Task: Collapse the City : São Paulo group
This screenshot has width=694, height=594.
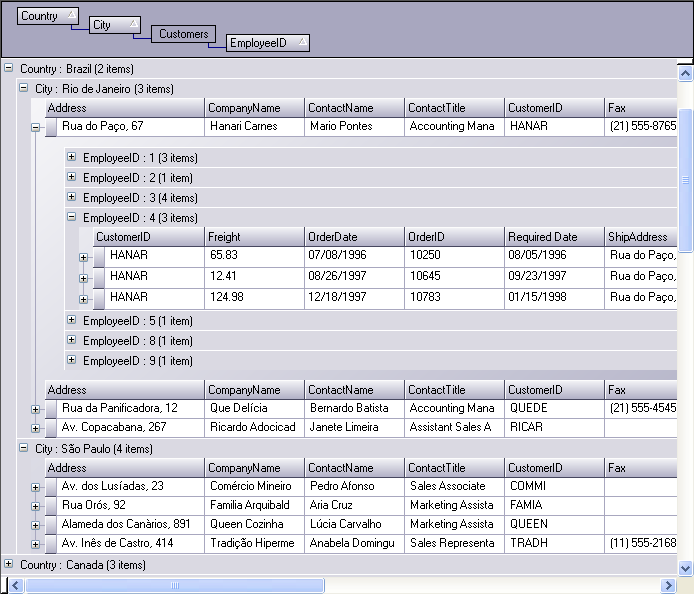Action: click(x=24, y=449)
